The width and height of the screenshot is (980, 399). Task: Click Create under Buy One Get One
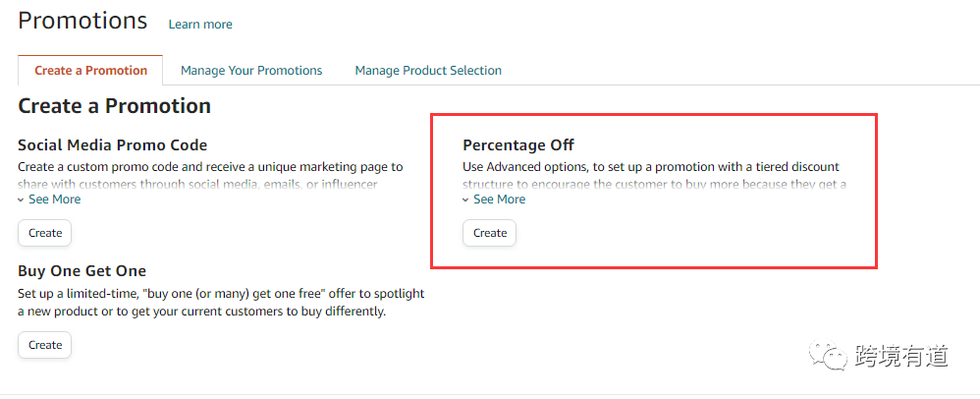(x=45, y=345)
